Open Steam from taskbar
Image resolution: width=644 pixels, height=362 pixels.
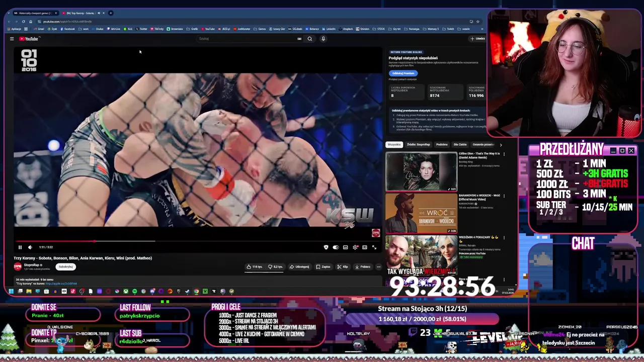point(187,291)
